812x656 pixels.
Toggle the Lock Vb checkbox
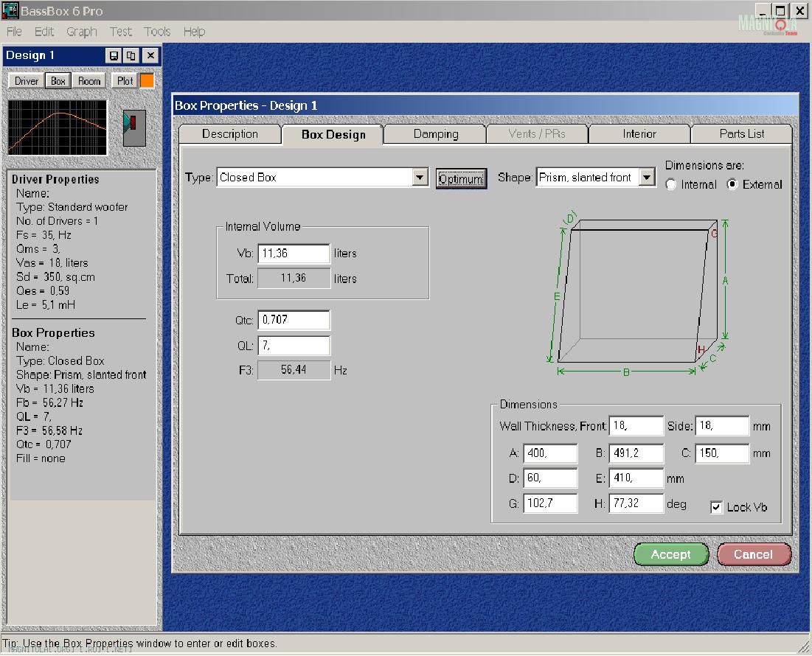[716, 507]
